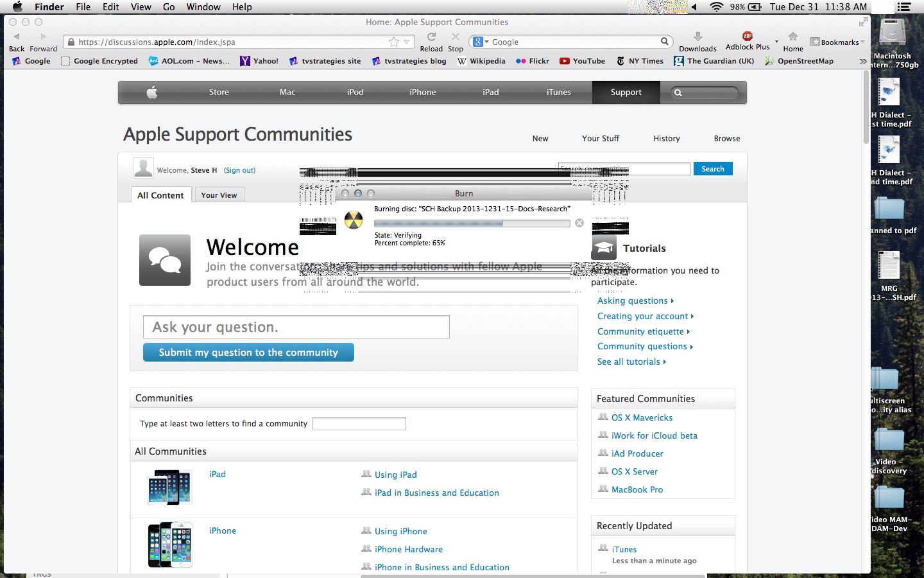Click the blue Search button

[713, 169]
